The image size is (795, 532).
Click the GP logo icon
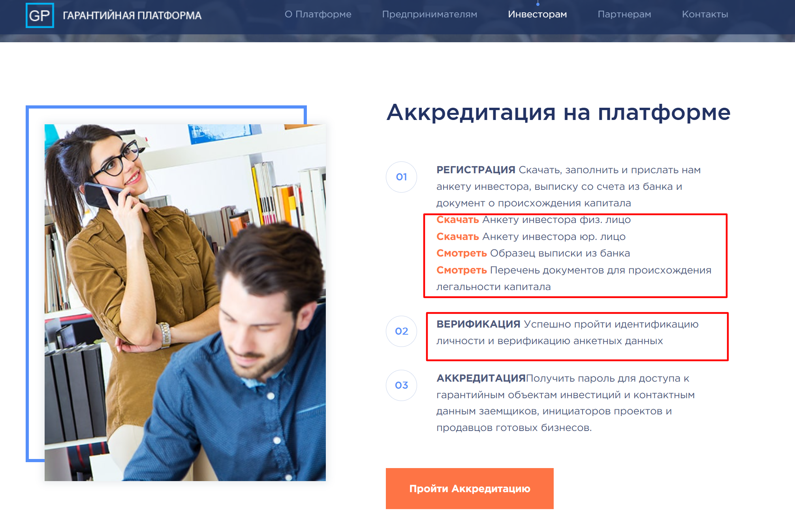[x=39, y=15]
